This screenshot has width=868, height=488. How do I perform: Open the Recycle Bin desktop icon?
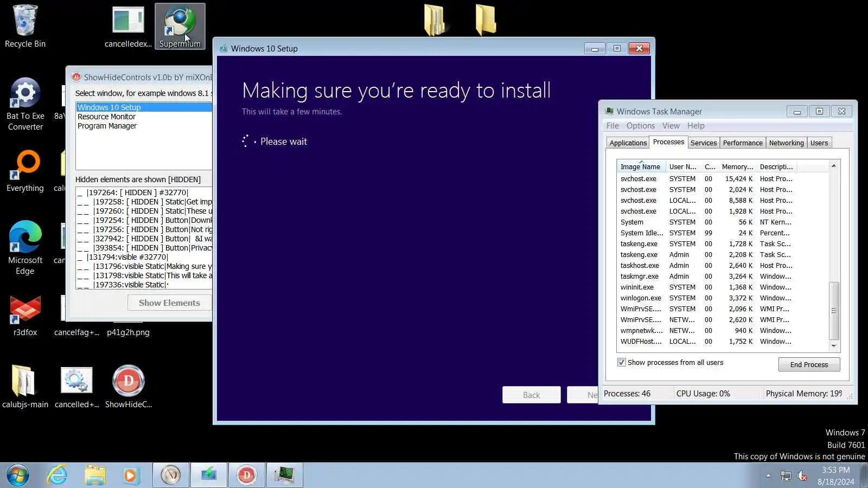point(25,26)
